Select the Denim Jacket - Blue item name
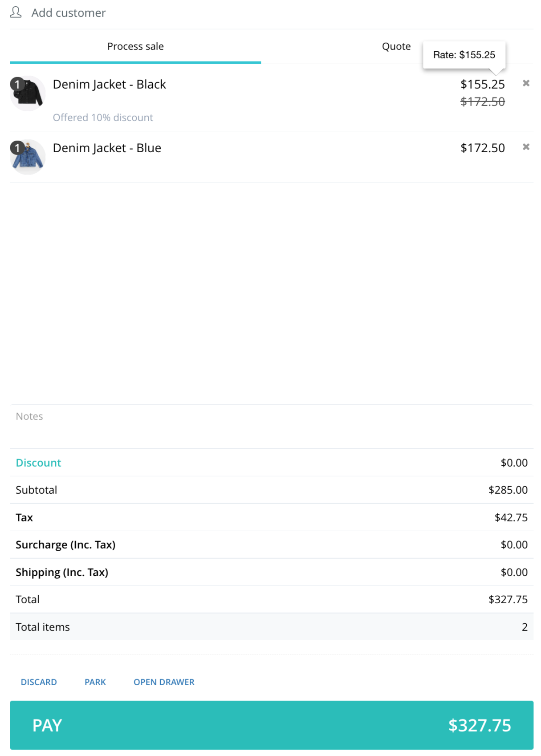The image size is (541, 756). [107, 148]
